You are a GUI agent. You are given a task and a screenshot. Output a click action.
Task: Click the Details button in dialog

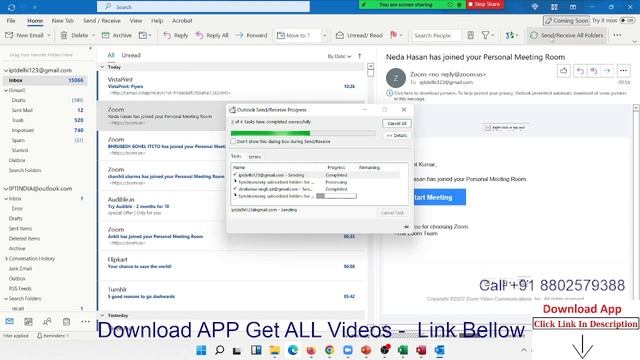coord(397,135)
